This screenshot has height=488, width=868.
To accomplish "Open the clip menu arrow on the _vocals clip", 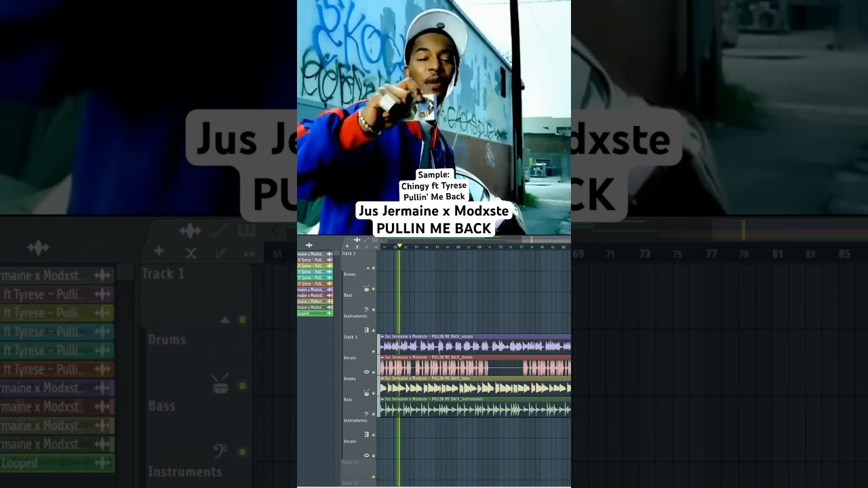I will (x=382, y=336).
